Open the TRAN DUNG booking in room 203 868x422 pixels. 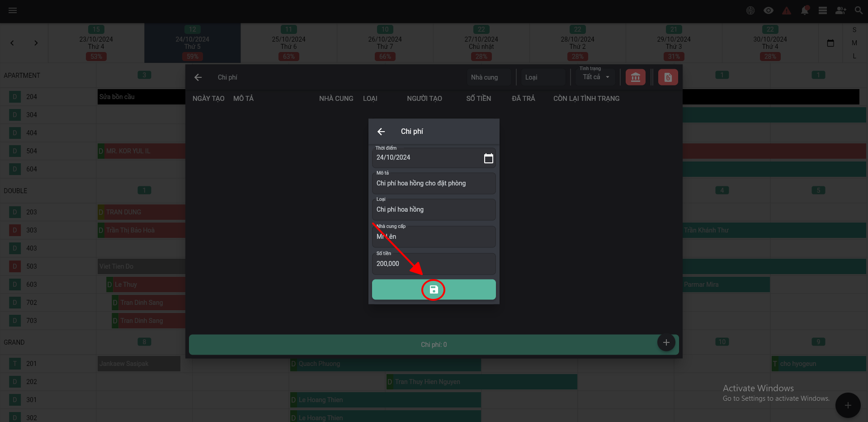click(x=142, y=212)
